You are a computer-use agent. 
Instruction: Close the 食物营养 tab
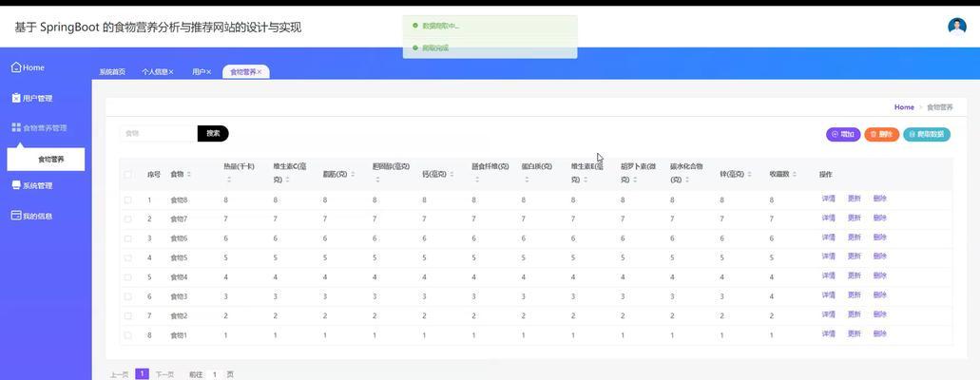[259, 72]
